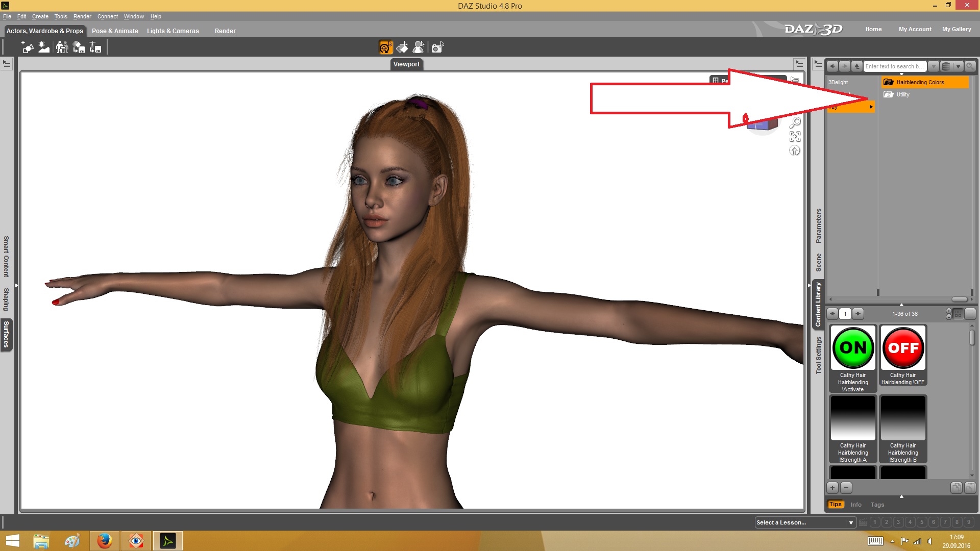Image resolution: width=980 pixels, height=551 pixels.
Task: Click the zoom magnifier icon beside viewport
Action: click(x=795, y=122)
